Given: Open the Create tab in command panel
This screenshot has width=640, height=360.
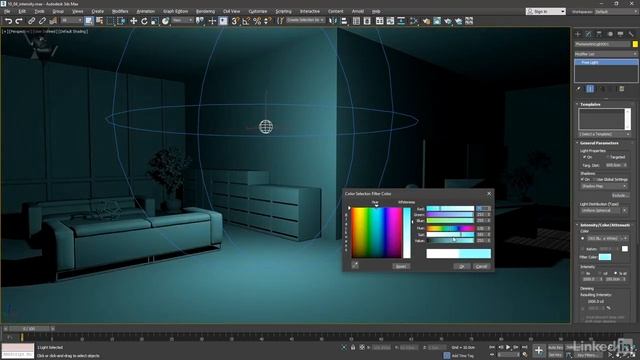Looking at the screenshot, I should [x=578, y=34].
